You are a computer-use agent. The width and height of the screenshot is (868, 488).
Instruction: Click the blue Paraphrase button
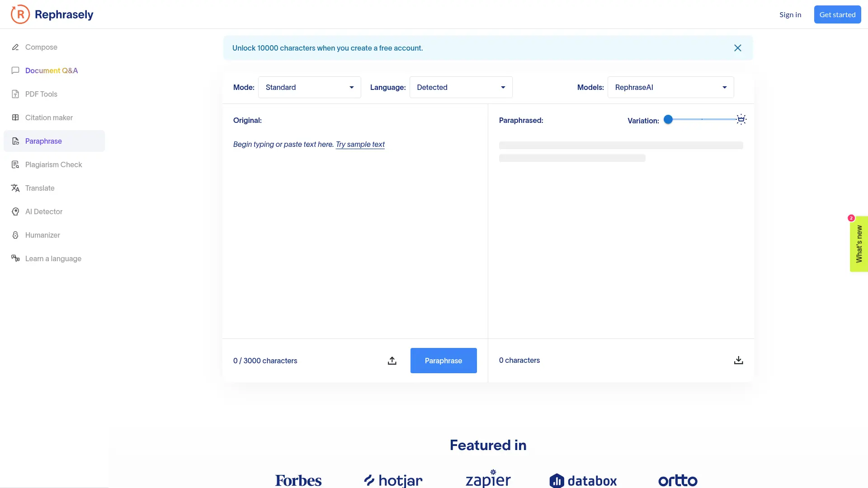pos(443,361)
